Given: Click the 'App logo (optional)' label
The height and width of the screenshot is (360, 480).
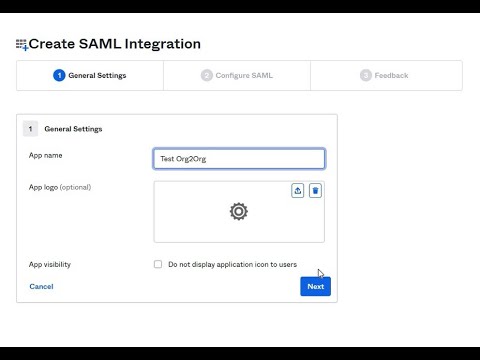Looking at the screenshot, I should pos(60,187).
